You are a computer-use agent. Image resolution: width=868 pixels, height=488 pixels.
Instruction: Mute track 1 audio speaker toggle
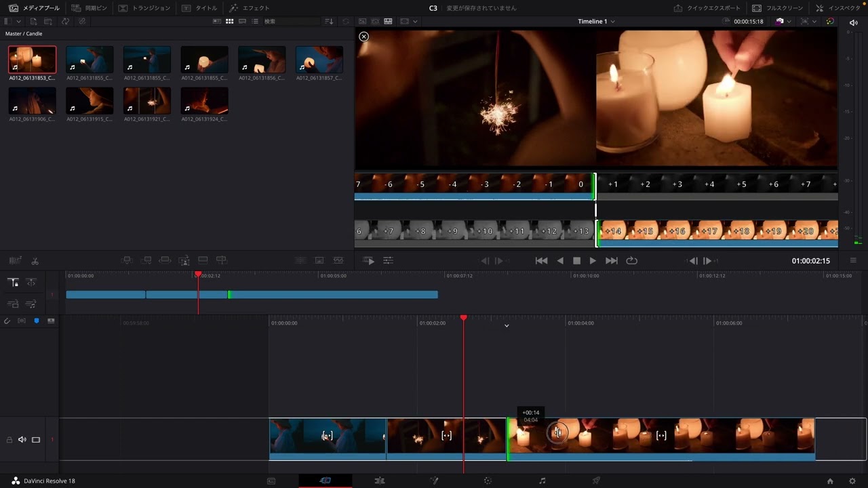(x=22, y=440)
